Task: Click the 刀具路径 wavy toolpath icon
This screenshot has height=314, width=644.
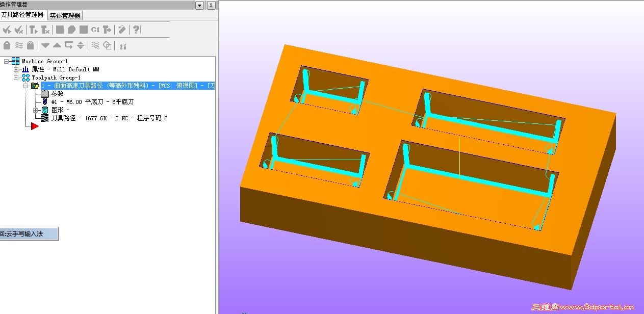Action: point(45,118)
